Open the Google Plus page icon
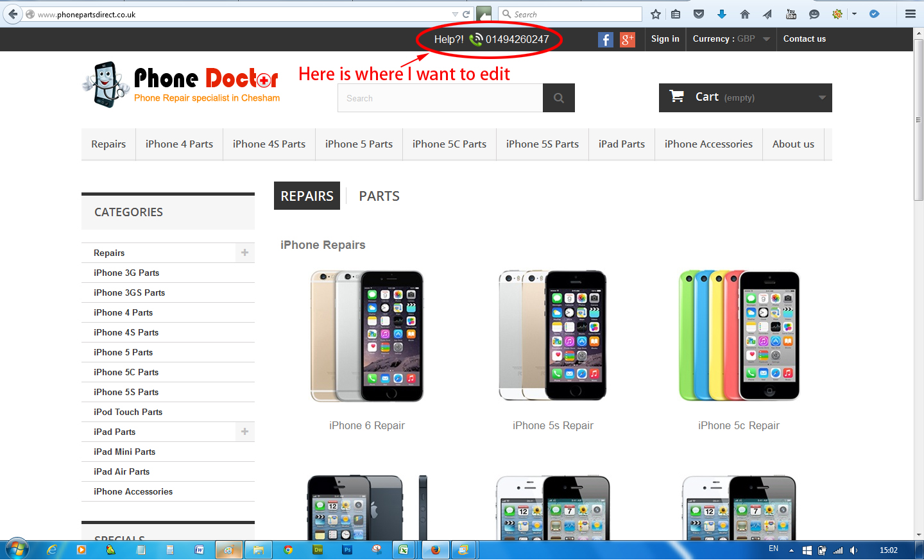924x560 pixels. (628, 40)
